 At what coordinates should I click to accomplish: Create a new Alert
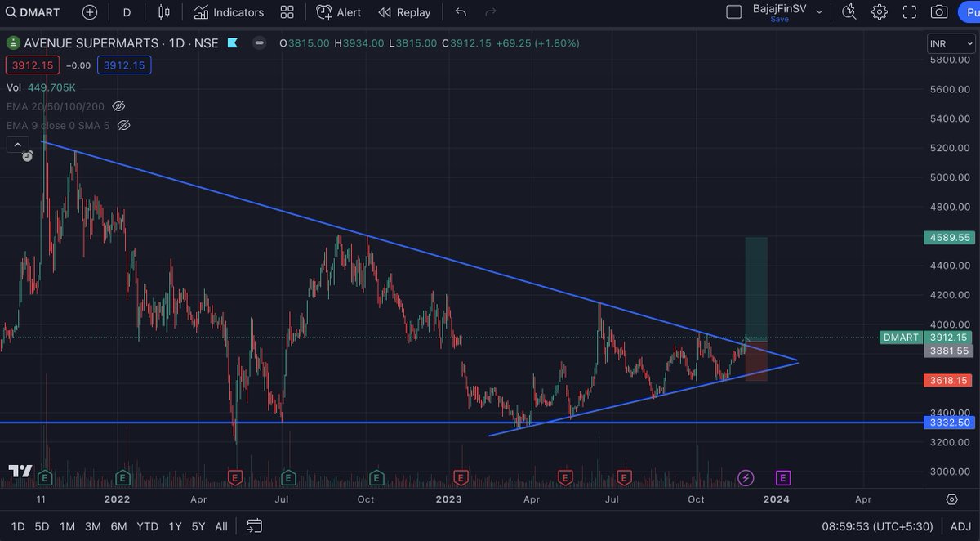(x=339, y=12)
